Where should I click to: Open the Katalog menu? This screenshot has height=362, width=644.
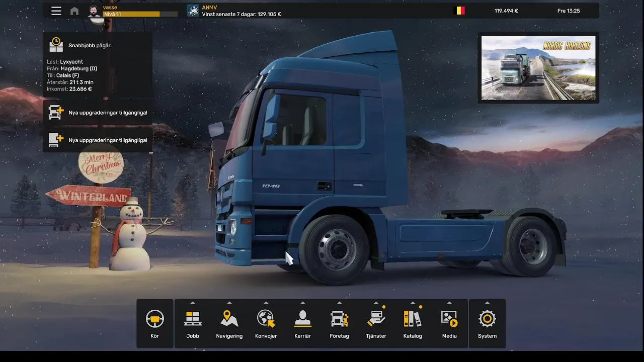[x=413, y=324]
